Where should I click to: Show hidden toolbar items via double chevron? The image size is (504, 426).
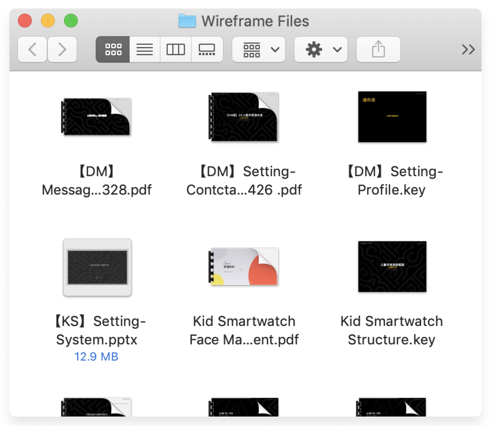click(x=468, y=49)
